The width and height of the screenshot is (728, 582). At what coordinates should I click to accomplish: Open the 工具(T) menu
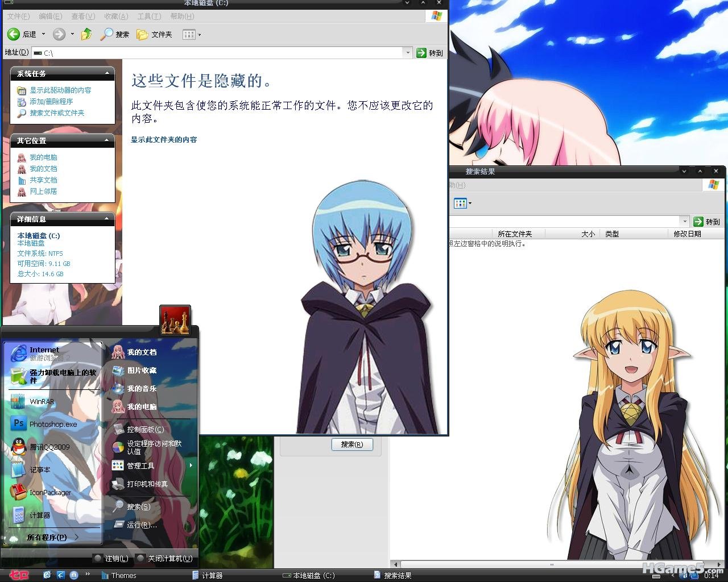coord(149,16)
